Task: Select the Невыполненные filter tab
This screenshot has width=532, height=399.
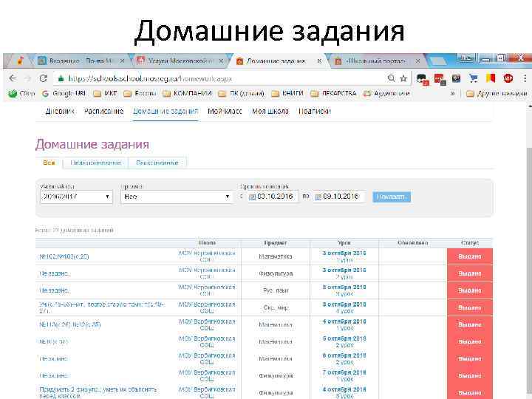Action: [x=95, y=163]
